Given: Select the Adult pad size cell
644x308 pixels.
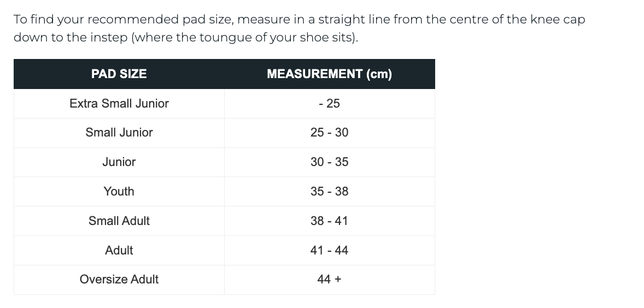Looking at the screenshot, I should click(x=119, y=251).
